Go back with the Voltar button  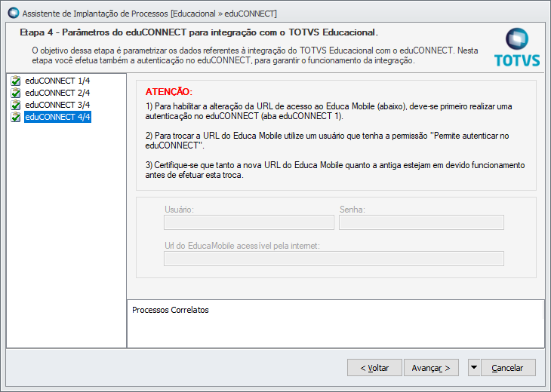point(374,367)
